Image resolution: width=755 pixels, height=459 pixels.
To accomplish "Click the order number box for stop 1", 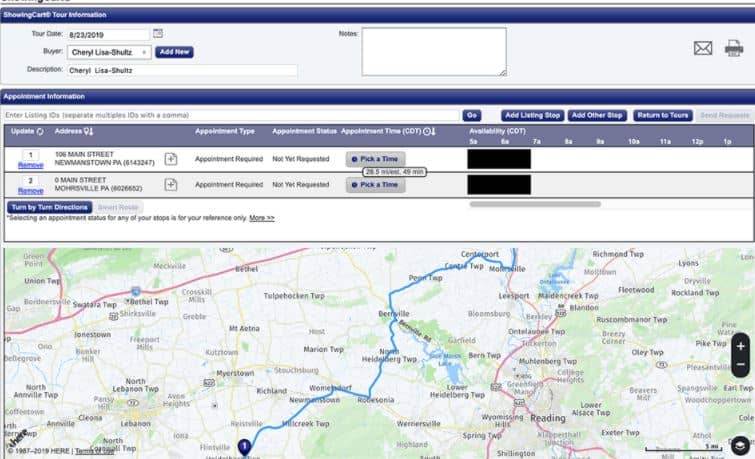I will [30, 155].
